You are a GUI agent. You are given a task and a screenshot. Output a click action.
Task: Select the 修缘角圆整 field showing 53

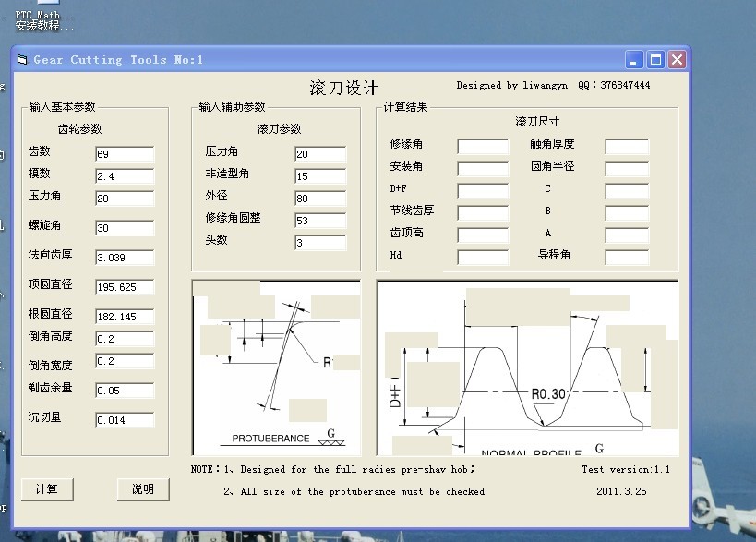[320, 221]
